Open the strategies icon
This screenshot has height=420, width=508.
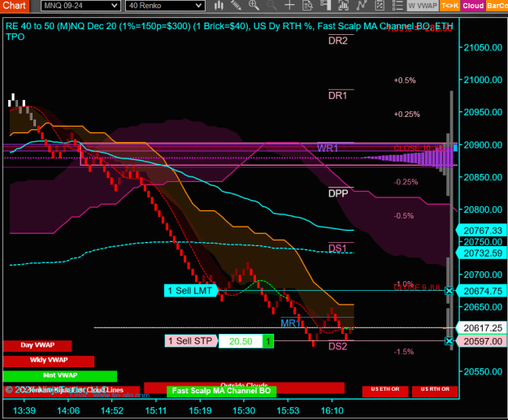(380, 5)
